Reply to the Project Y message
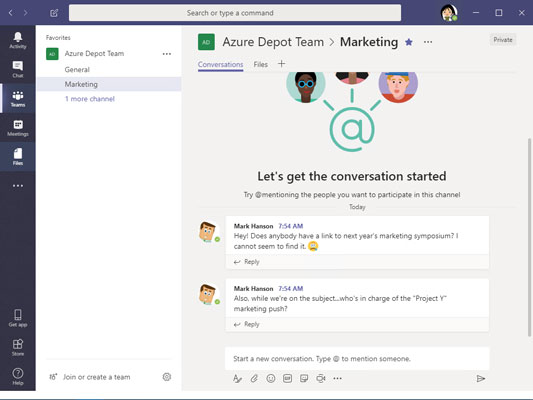This screenshot has height=400, width=533. (x=247, y=324)
